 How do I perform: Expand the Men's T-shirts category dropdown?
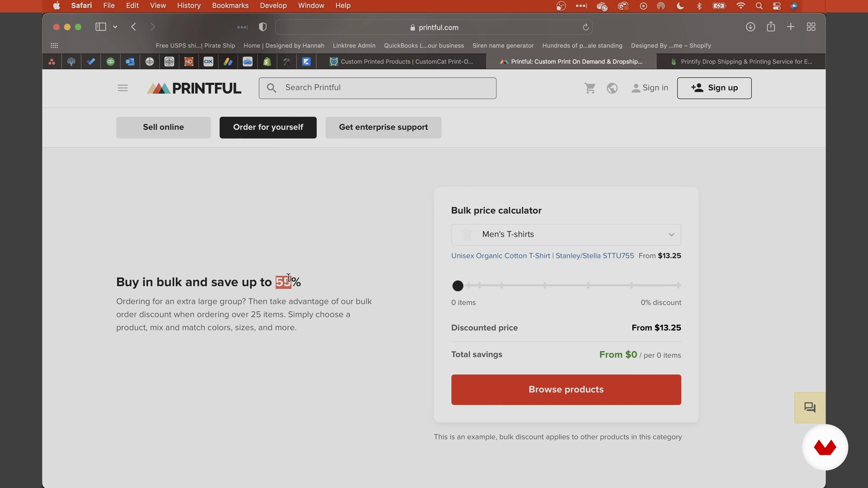pos(566,235)
